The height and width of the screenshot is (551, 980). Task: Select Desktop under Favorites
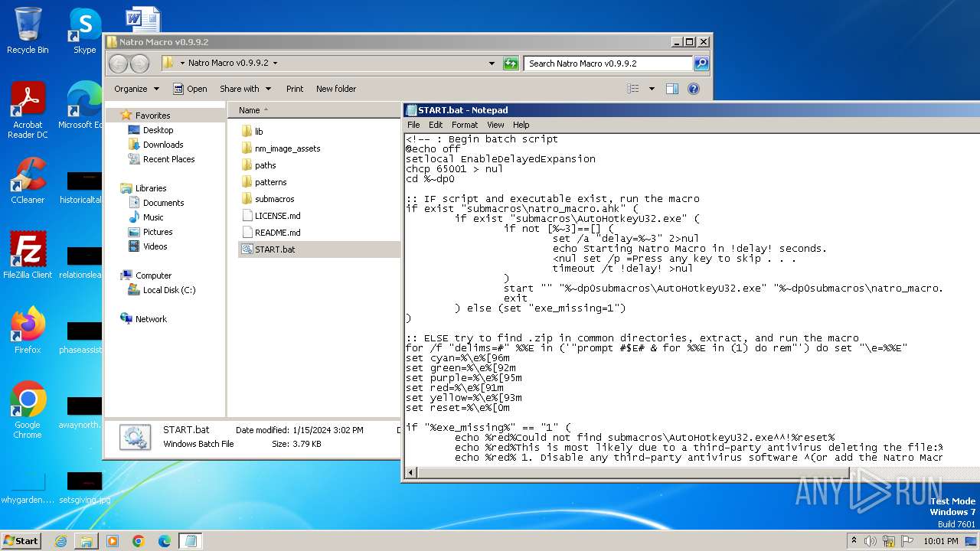tap(158, 130)
